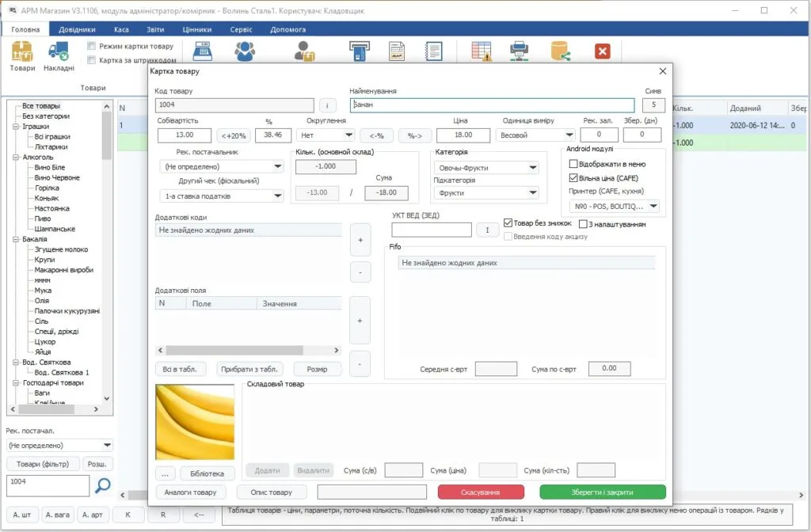The width and height of the screenshot is (811, 532).
Task: Close the Картка товару dialog
Action: coord(663,71)
